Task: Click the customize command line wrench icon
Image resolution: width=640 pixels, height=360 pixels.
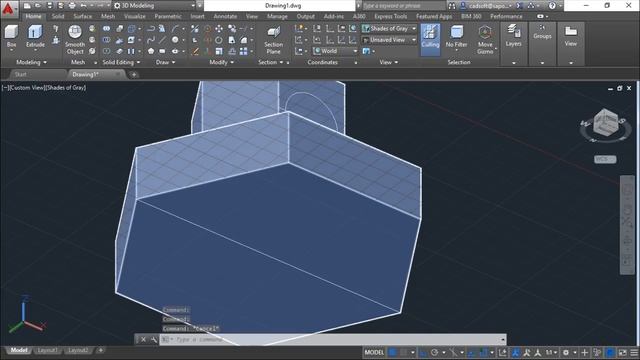Action: (x=153, y=339)
